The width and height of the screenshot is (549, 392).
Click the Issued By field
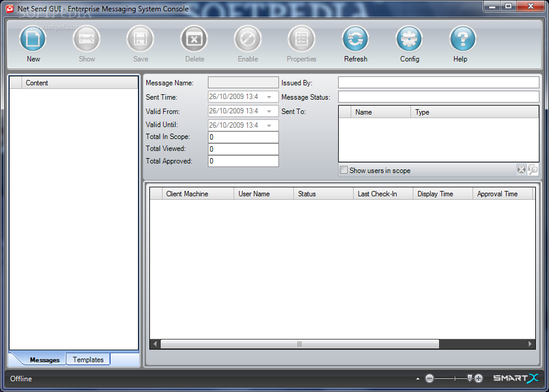point(438,82)
